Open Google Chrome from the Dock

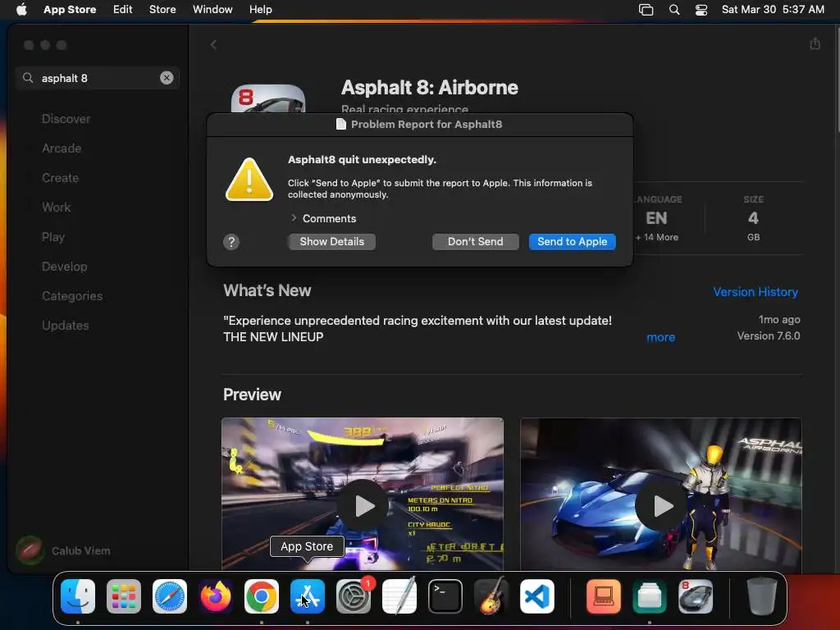pos(262,596)
